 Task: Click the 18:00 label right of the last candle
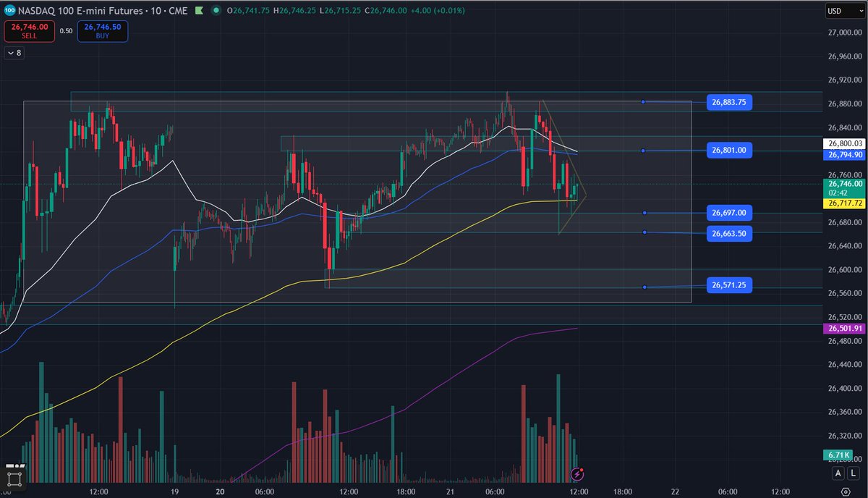(622, 491)
